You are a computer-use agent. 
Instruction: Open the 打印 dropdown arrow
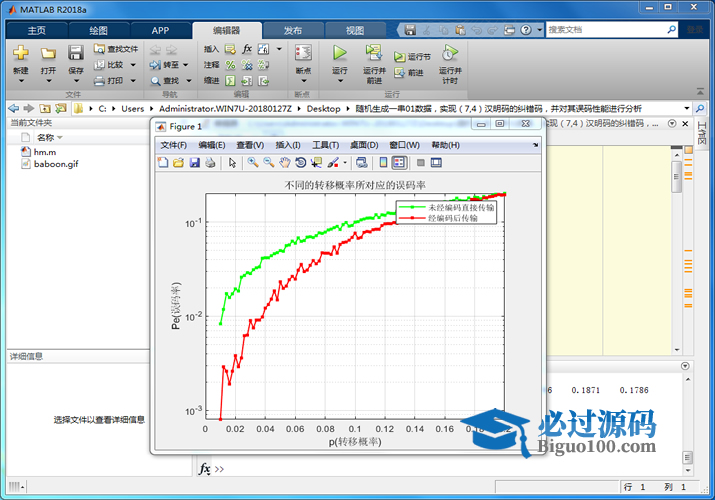pyautogui.click(x=133, y=81)
